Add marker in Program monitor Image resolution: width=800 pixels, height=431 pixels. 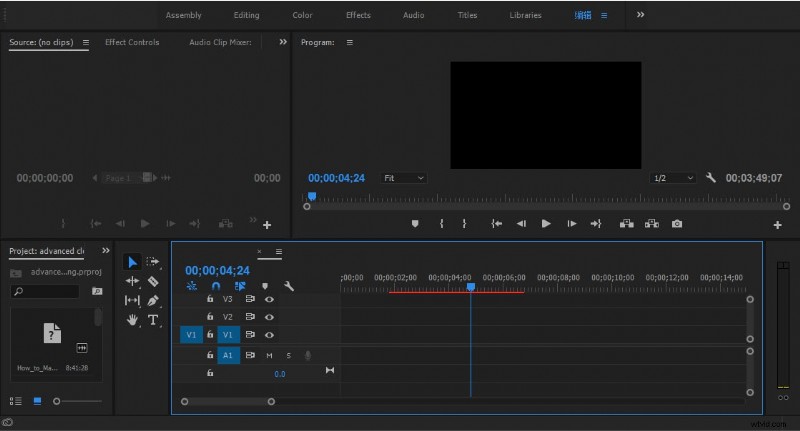(x=415, y=223)
